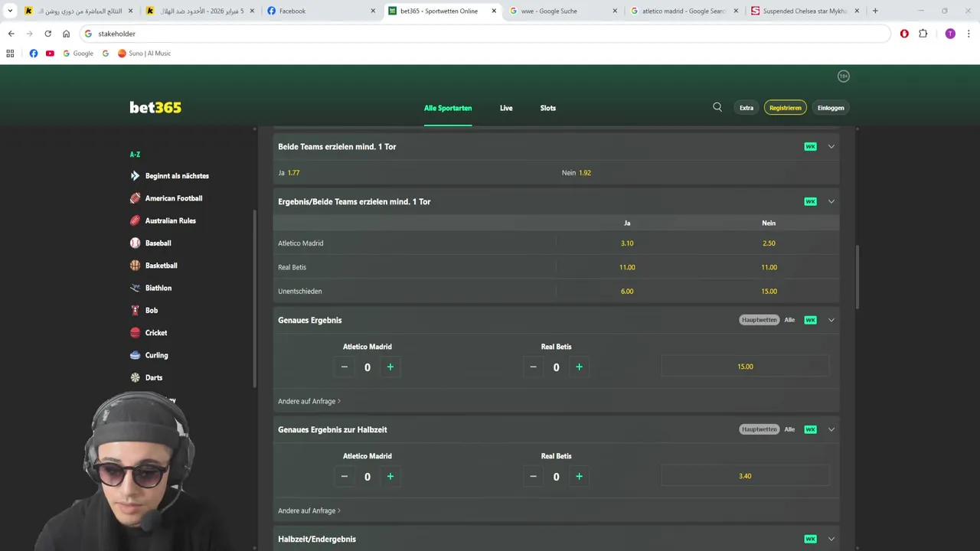Reload the browser page
980x551 pixels.
coord(47,34)
